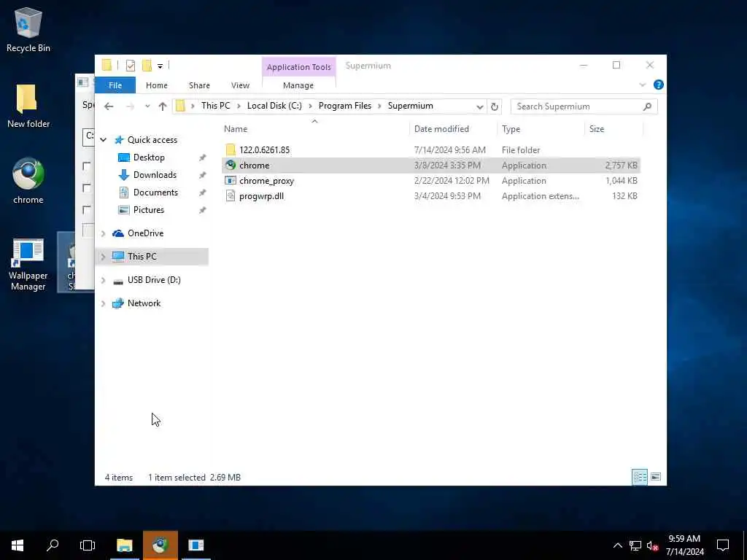
Task: Select This PC in navigation pane
Action: (x=142, y=256)
